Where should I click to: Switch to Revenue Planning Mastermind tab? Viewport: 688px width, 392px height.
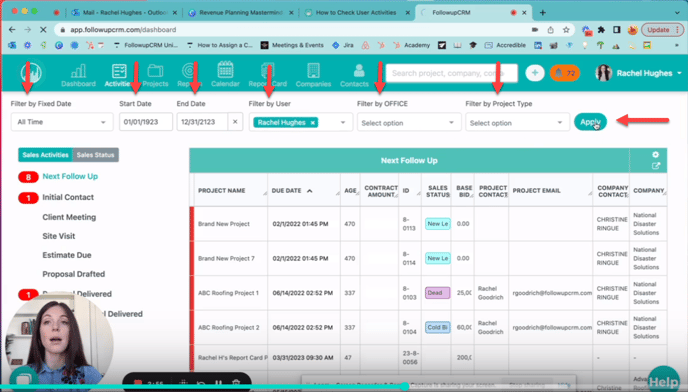(x=240, y=13)
